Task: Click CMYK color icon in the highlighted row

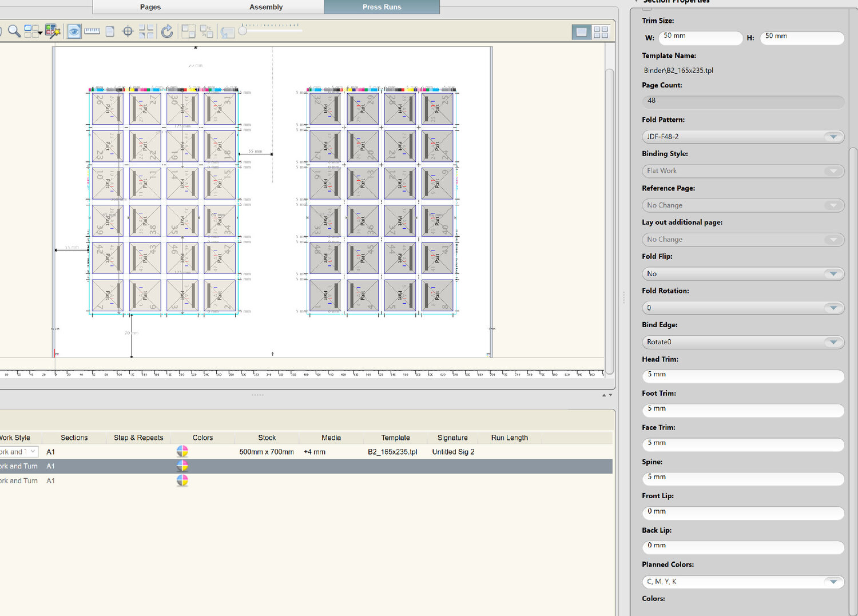Action: [182, 466]
